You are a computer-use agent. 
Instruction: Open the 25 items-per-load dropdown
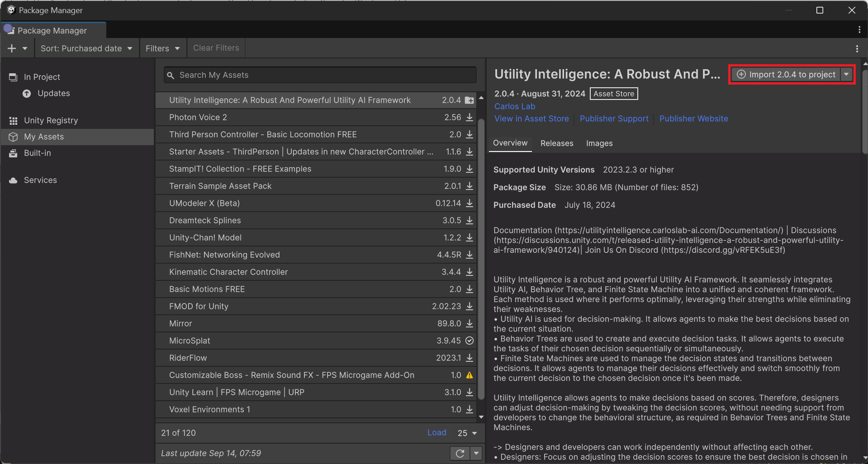(467, 433)
